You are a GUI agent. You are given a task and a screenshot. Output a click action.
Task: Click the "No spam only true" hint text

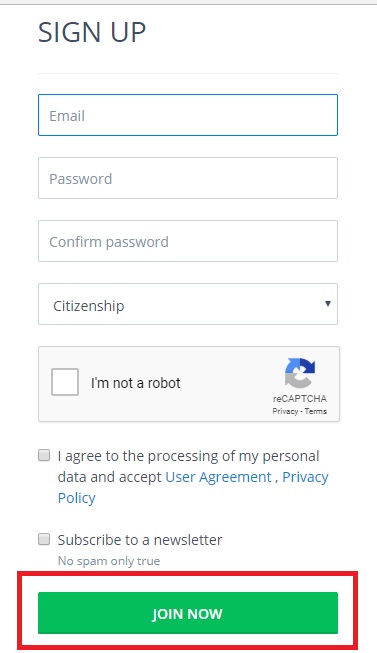click(x=109, y=561)
